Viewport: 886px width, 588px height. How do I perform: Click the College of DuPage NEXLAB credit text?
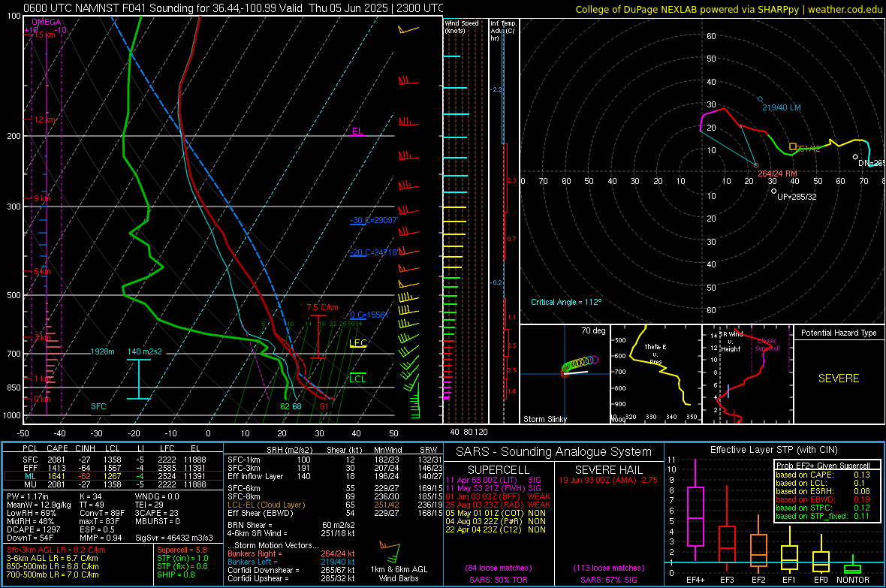[728, 9]
